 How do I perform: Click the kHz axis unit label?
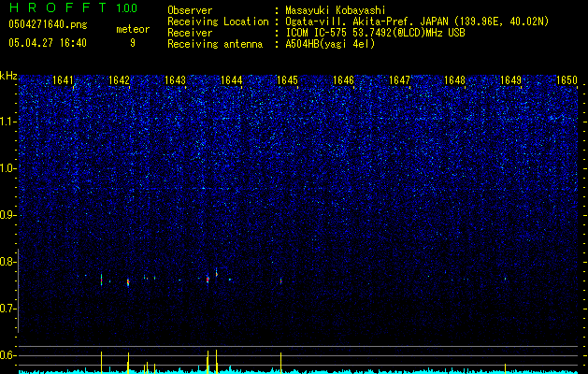[x=8, y=76]
